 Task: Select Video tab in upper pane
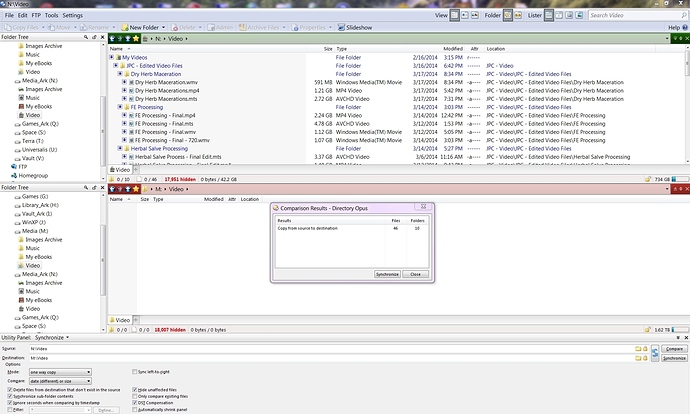120,170
